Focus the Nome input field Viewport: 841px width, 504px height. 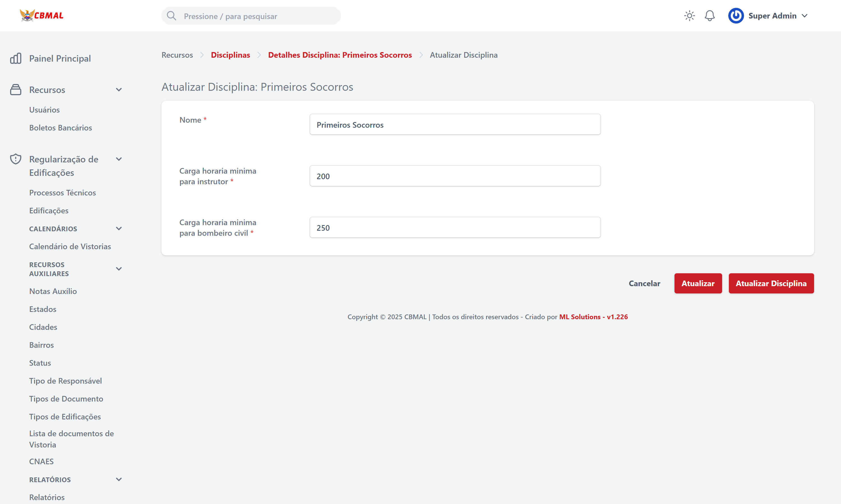455,125
